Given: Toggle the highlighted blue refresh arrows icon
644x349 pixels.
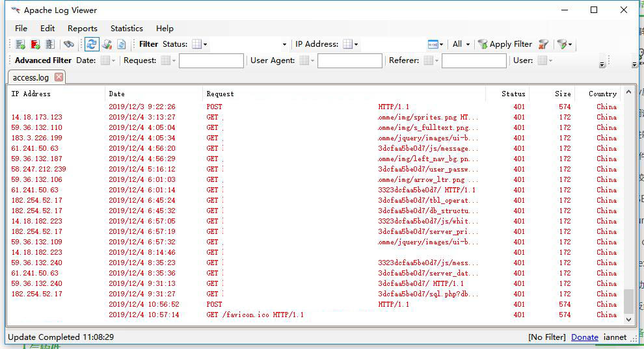Looking at the screenshot, I should point(92,44).
